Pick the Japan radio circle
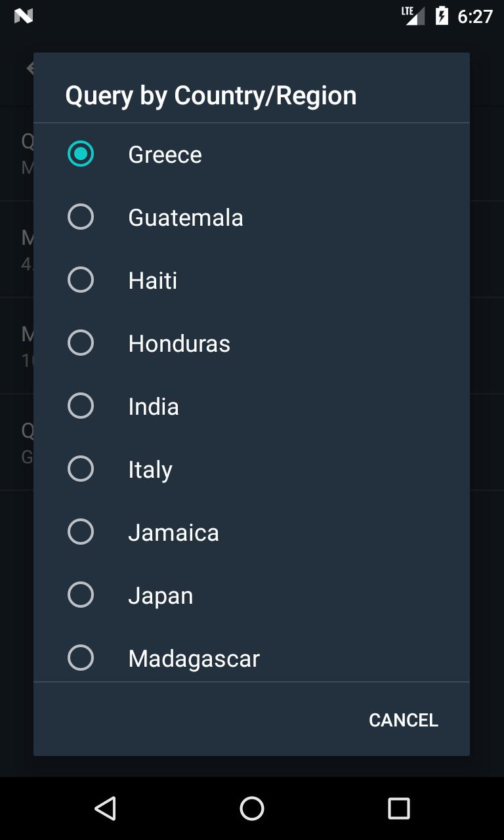 [81, 595]
